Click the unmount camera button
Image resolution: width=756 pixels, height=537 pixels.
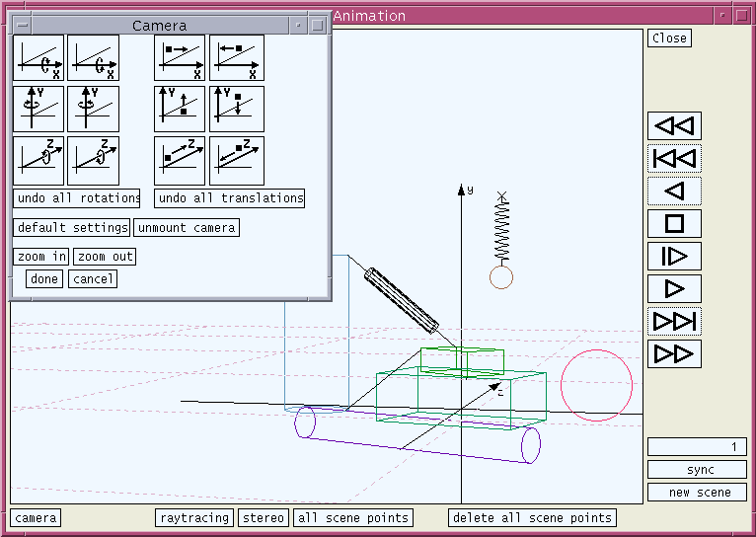coord(187,228)
